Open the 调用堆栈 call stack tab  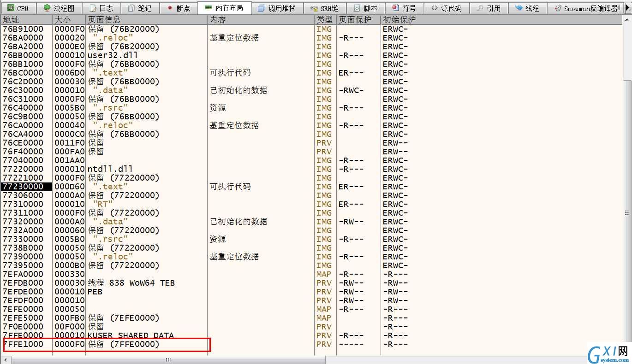tap(277, 8)
